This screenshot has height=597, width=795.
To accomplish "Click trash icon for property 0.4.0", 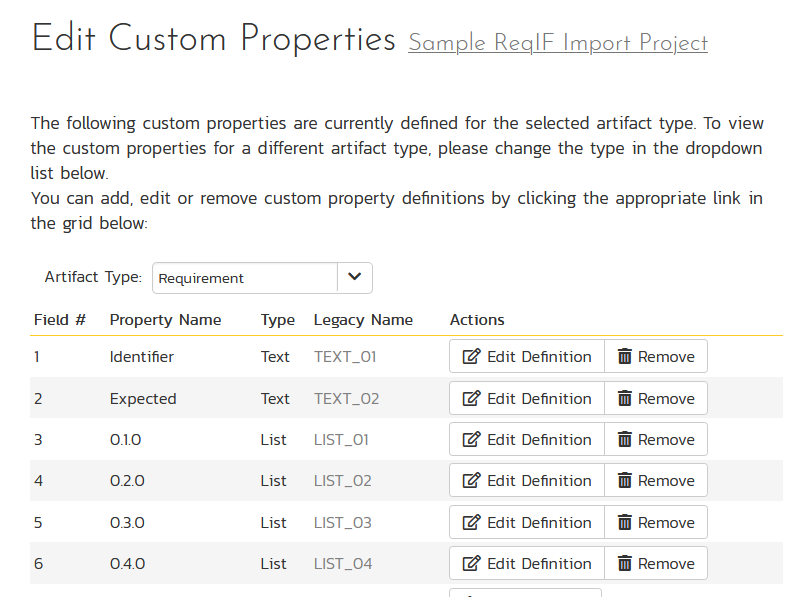I will click(625, 564).
